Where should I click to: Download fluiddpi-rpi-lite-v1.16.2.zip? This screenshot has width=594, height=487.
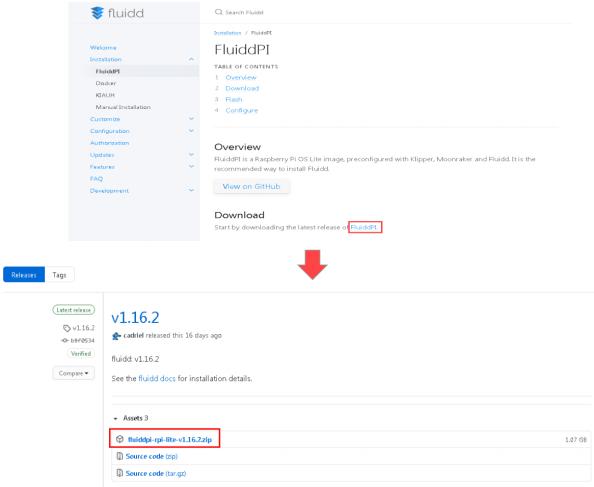click(x=170, y=439)
